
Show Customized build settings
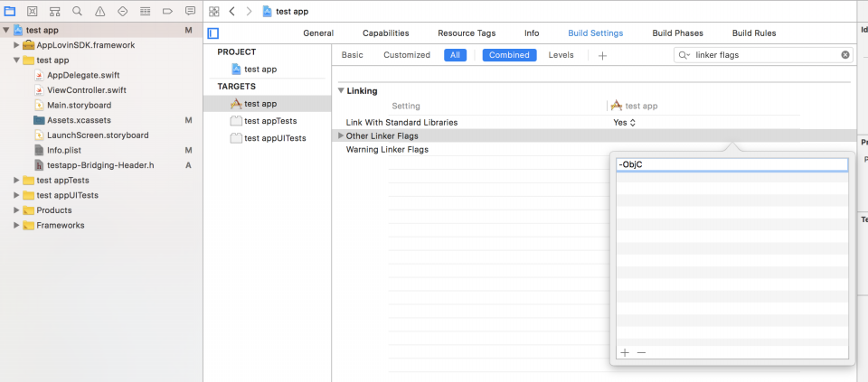[407, 55]
